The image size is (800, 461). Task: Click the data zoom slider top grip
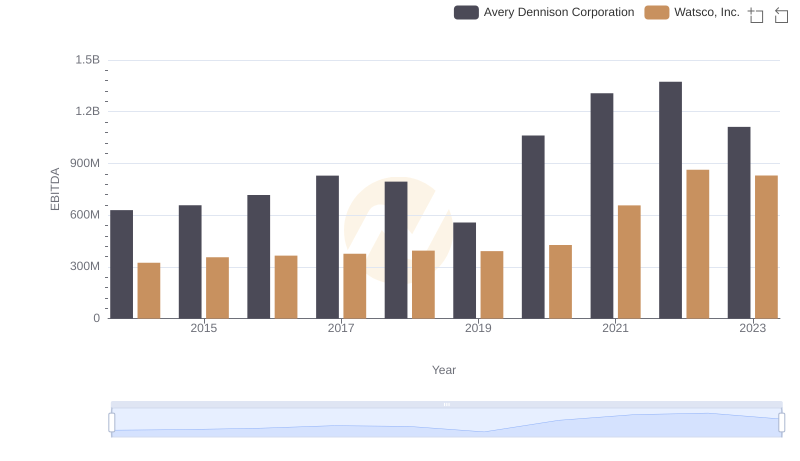click(x=446, y=404)
